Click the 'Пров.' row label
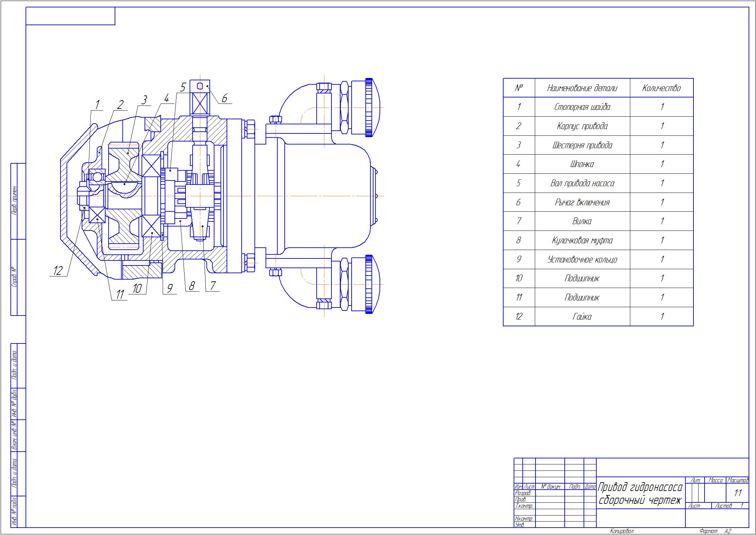The height and width of the screenshot is (535, 756). [520, 499]
